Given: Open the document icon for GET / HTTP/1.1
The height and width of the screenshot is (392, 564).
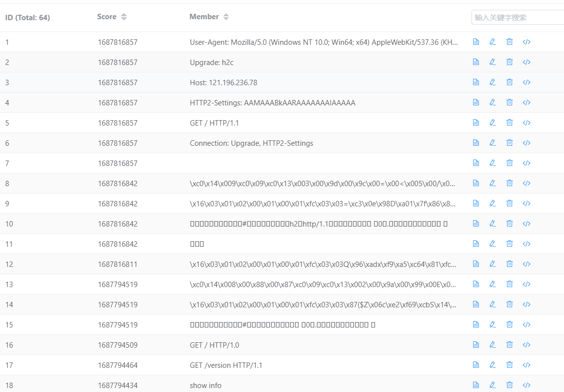Looking at the screenshot, I should click(x=475, y=123).
